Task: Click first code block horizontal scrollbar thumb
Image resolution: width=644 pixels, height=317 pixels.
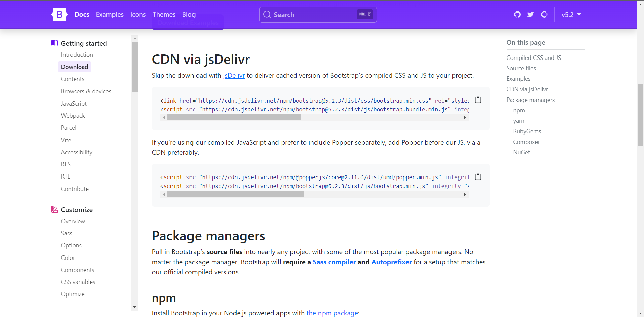Action: [234, 117]
